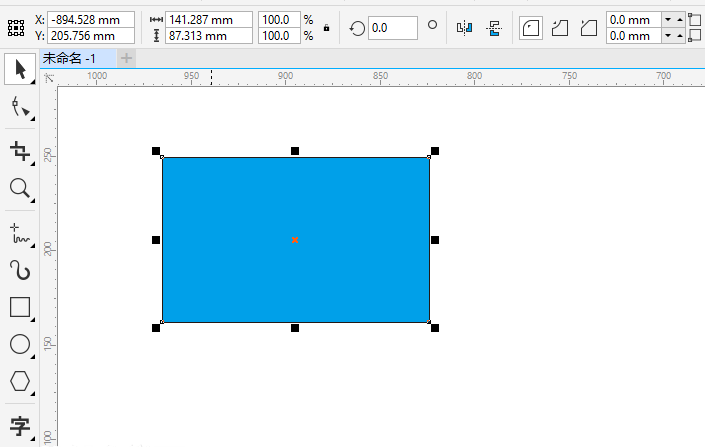Screen dimensions: 705x447
Task: Click the ruler origin corner icon
Action: [x=49, y=78]
